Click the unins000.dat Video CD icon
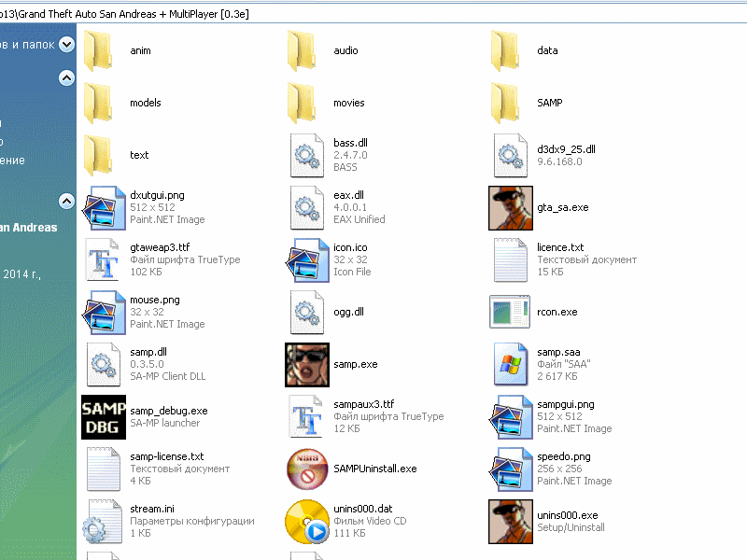The width and height of the screenshot is (747, 560). click(x=307, y=522)
